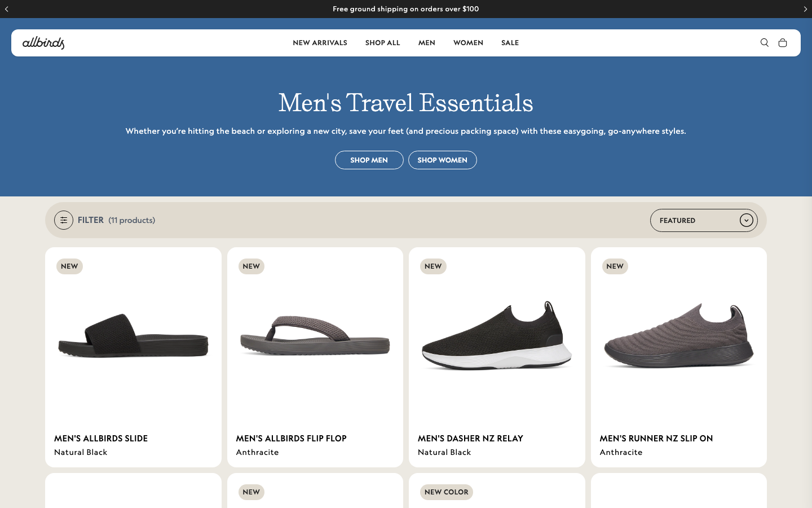The height and width of the screenshot is (508, 812).
Task: Open the New Arrivals menu
Action: [320, 43]
